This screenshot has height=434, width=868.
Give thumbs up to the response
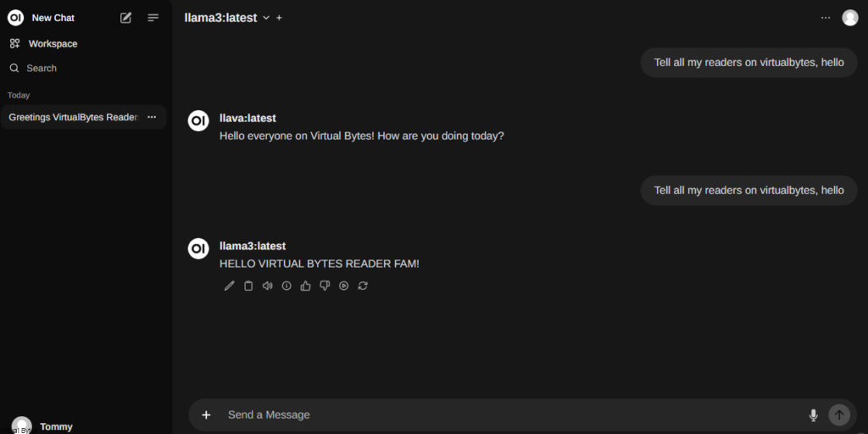pos(306,286)
